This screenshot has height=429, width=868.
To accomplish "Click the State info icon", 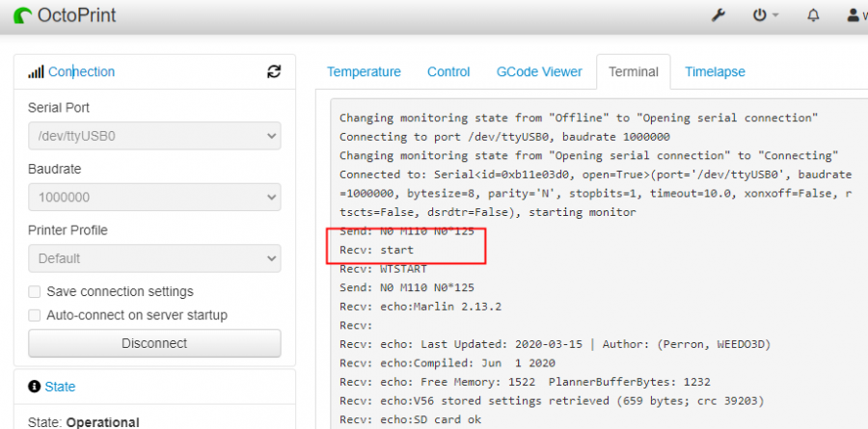I will [x=34, y=386].
